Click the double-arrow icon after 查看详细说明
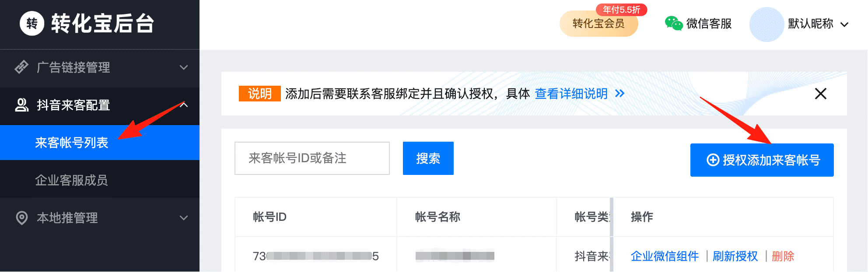Viewport: 868px width, 272px height. click(x=619, y=94)
